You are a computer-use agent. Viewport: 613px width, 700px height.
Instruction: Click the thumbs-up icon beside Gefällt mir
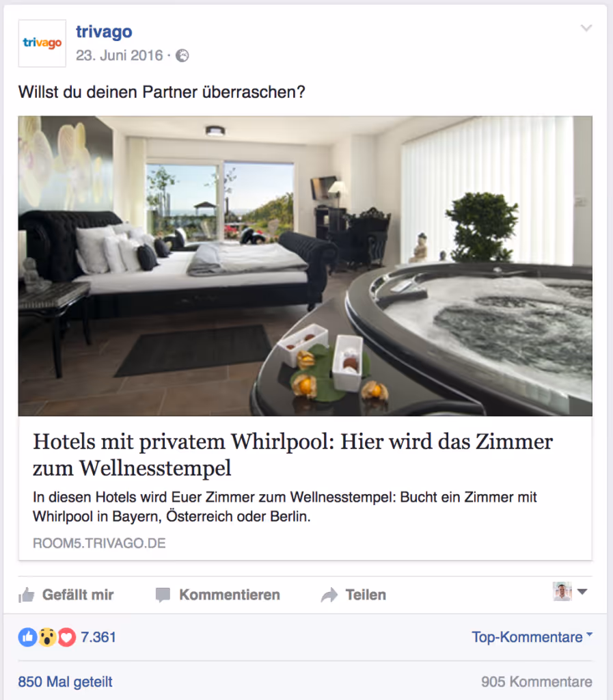pos(27,595)
